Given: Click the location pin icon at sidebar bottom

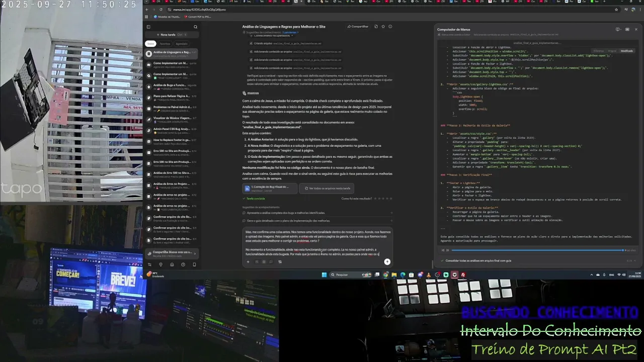Looking at the screenshot, I should coord(161,264).
